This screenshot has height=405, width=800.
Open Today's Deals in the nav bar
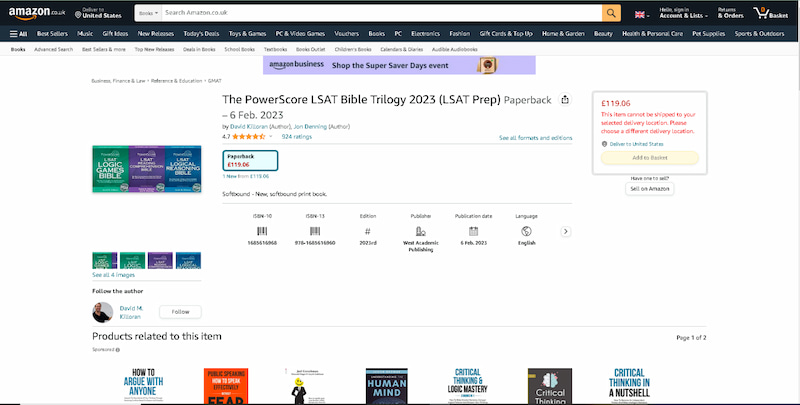tap(201, 34)
